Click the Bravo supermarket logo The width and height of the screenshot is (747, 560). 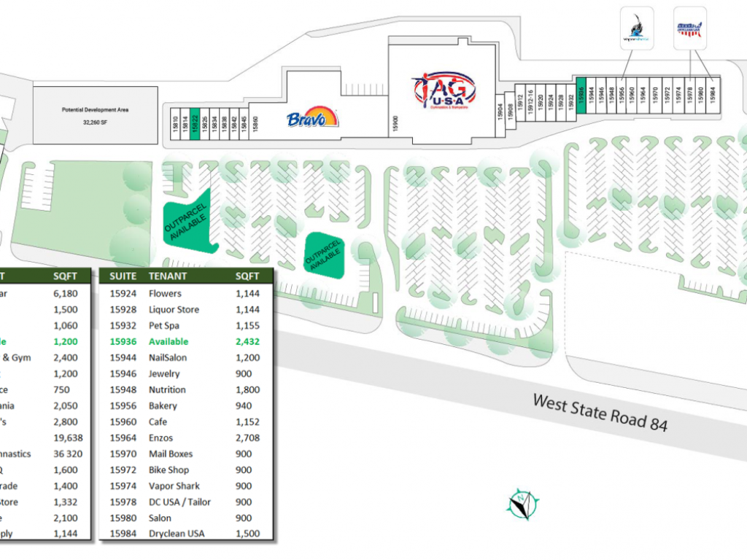[312, 117]
